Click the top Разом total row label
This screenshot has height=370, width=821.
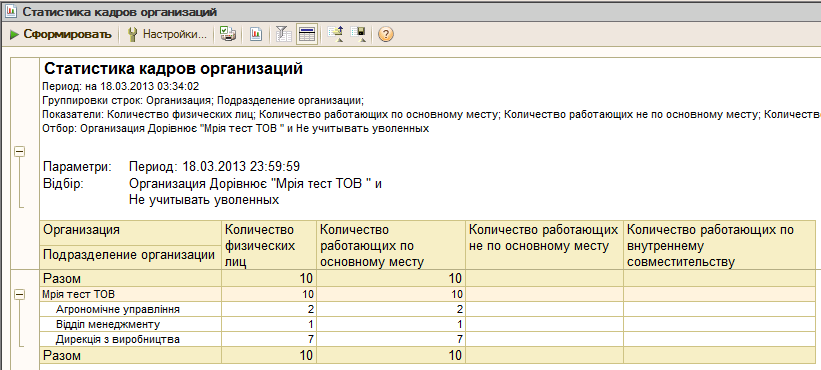point(62,279)
